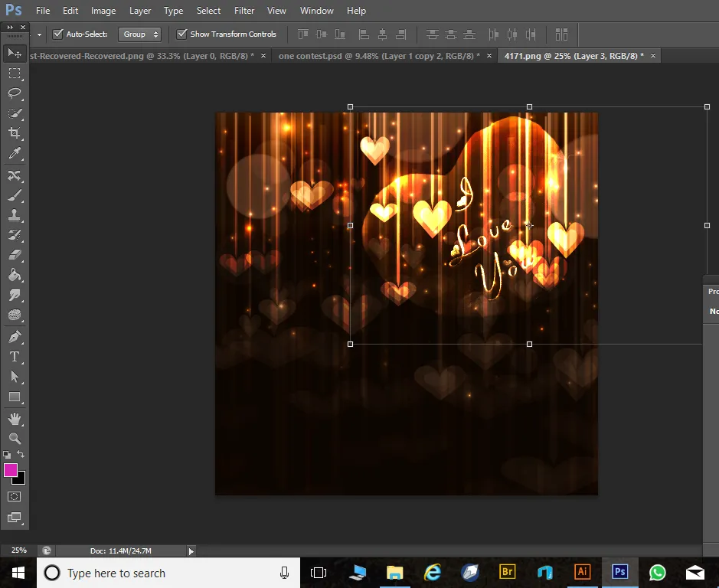Expand the tools panel to two columns
The height and width of the screenshot is (588, 719).
10,28
